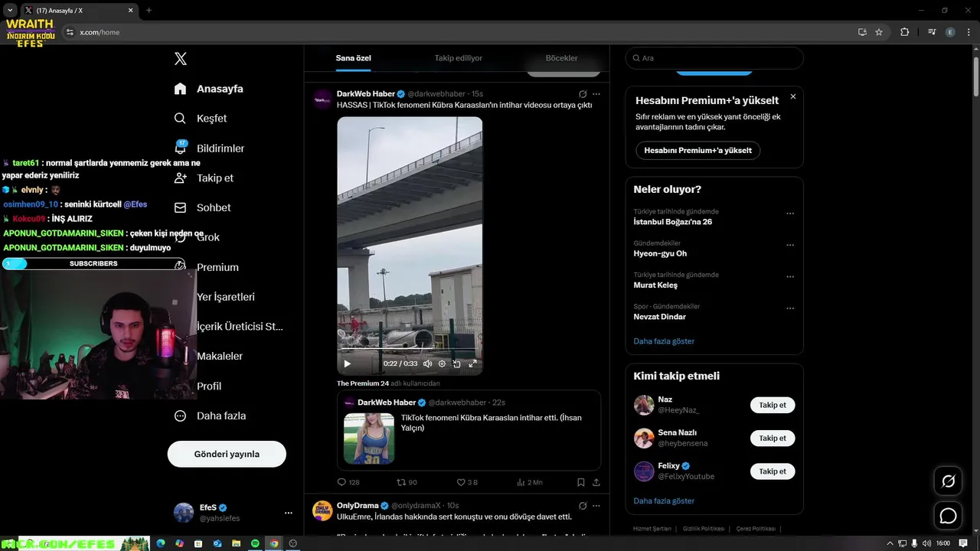Open Chrome profile E avatar
This screenshot has width=980, height=551.
[x=950, y=32]
